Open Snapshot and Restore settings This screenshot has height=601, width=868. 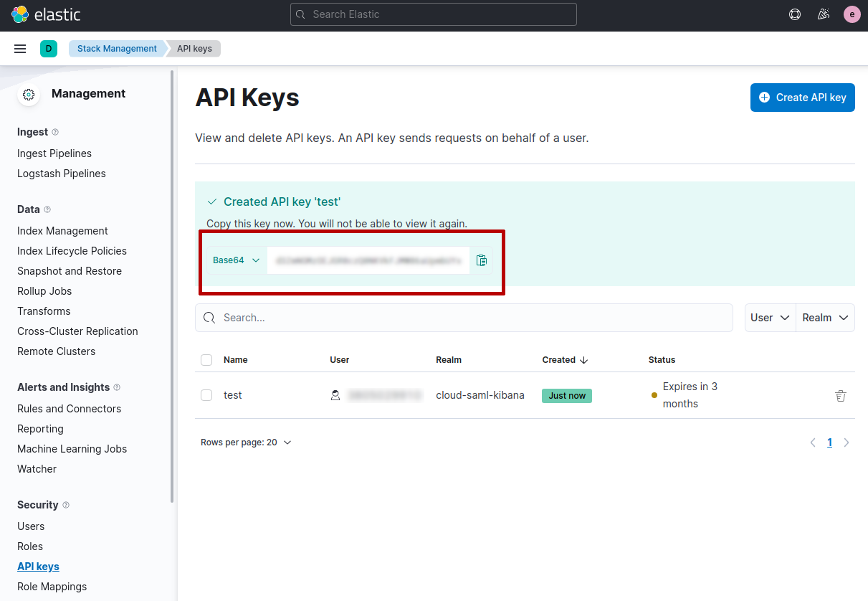click(70, 270)
